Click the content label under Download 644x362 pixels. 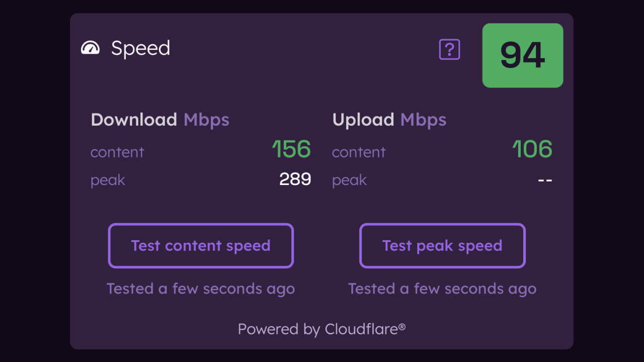(117, 152)
